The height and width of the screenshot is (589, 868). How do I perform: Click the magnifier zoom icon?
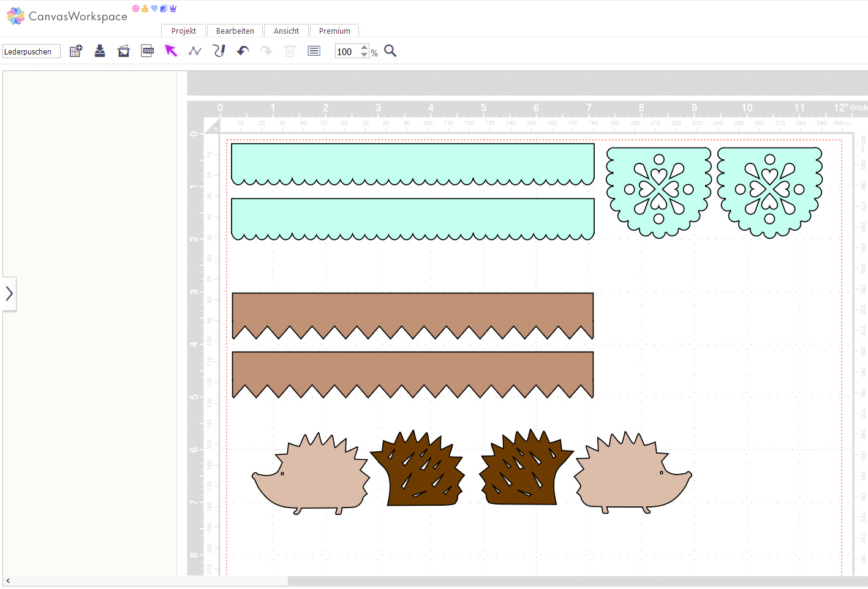click(390, 51)
